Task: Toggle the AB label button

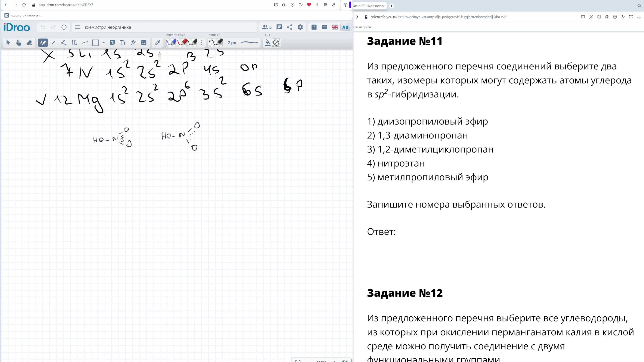Action: (345, 27)
